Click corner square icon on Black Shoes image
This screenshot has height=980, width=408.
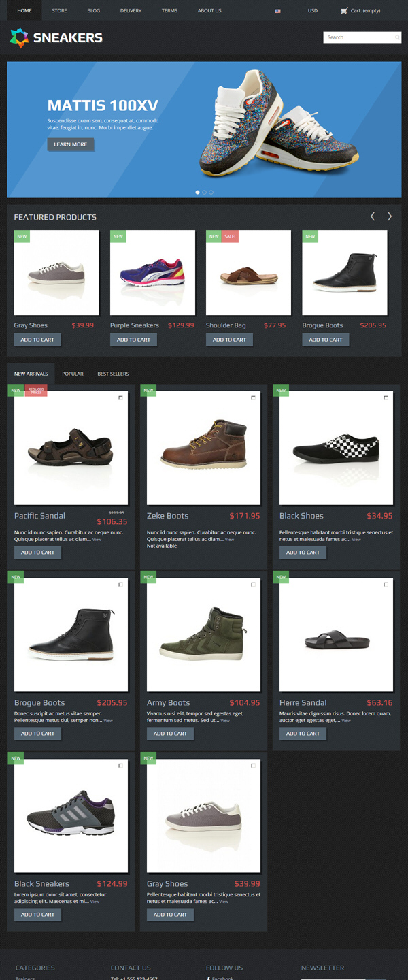pyautogui.click(x=386, y=397)
